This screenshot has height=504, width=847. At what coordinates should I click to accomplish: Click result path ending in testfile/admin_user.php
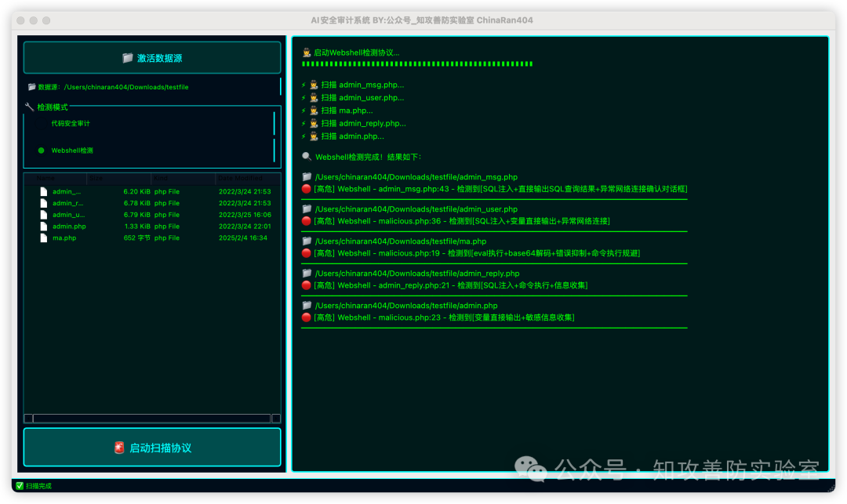416,208
